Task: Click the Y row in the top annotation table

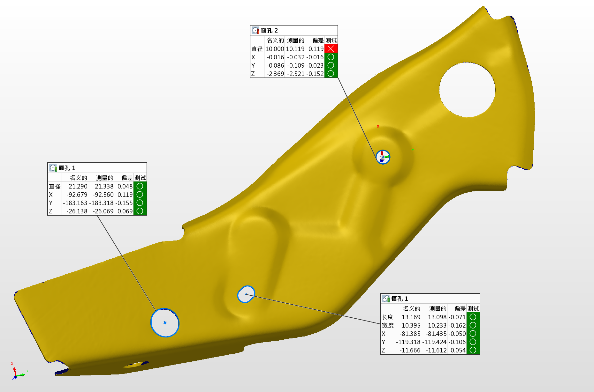Action: click(294, 65)
